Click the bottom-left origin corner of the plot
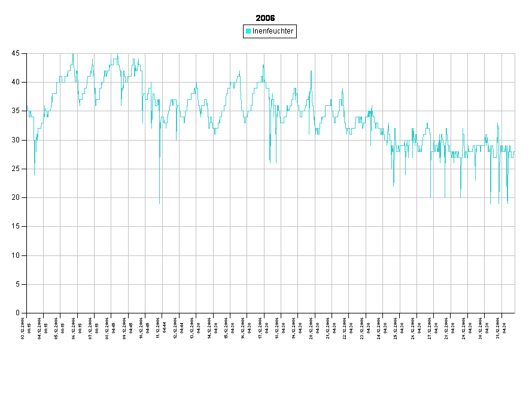 click(27, 312)
